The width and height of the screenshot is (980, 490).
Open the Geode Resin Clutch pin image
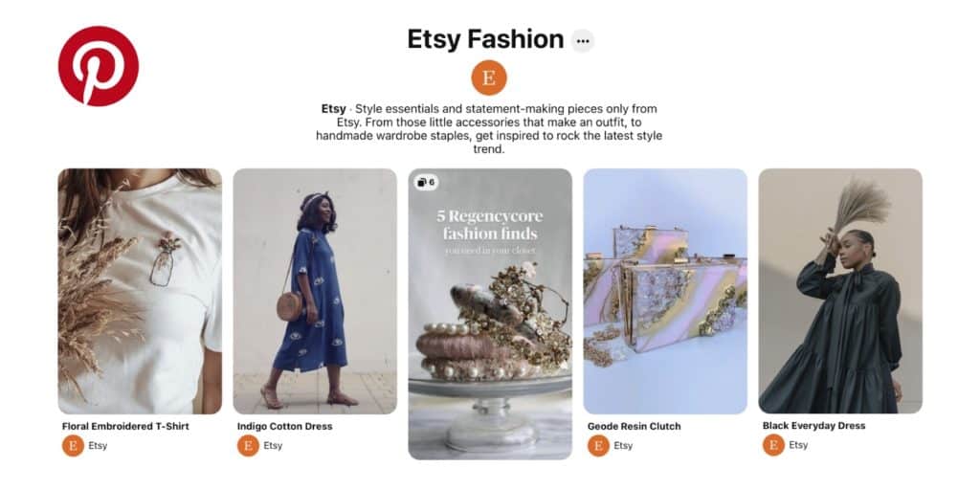point(665,291)
